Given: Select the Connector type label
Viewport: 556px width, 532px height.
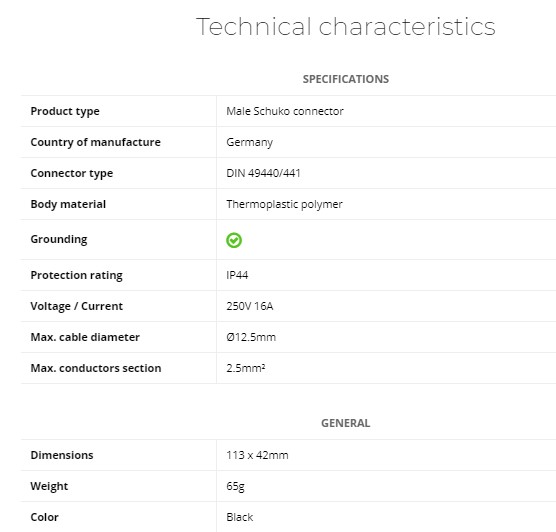Looking at the screenshot, I should tap(72, 173).
